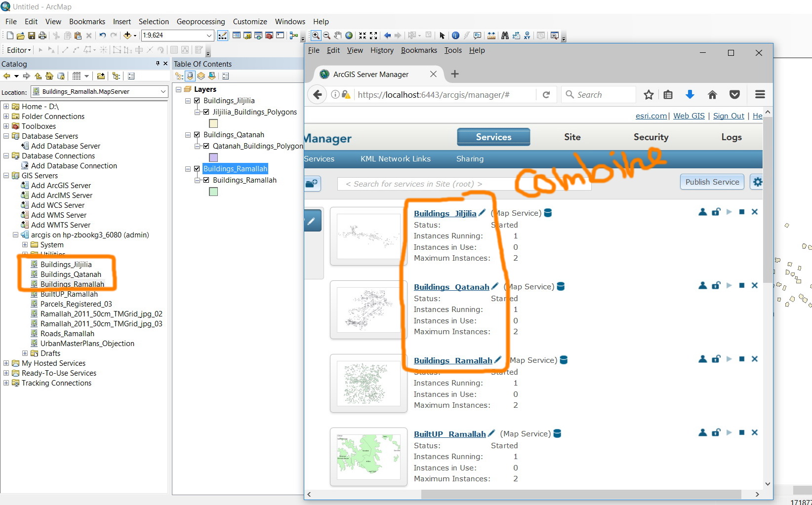Click the Add Data button
The image size is (812, 505).
[128, 36]
